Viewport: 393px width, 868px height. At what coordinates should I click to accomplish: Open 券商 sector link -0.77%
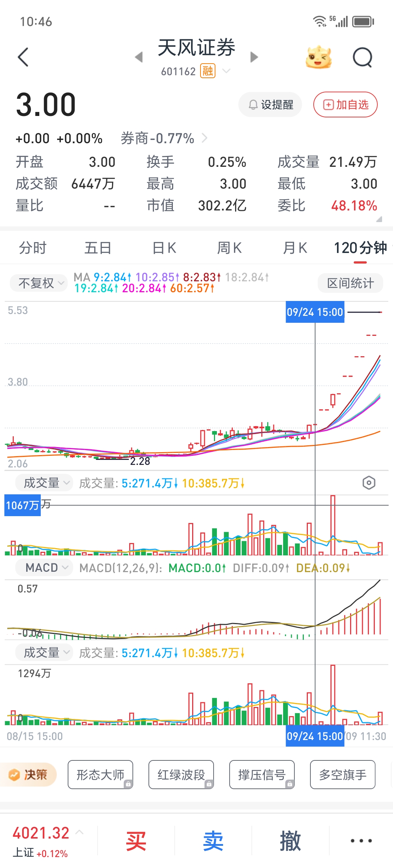pos(164,138)
